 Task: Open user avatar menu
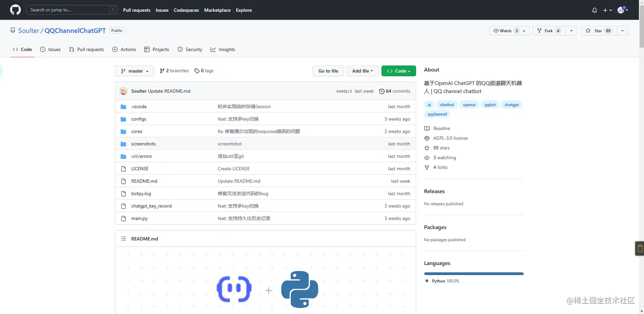(622, 10)
